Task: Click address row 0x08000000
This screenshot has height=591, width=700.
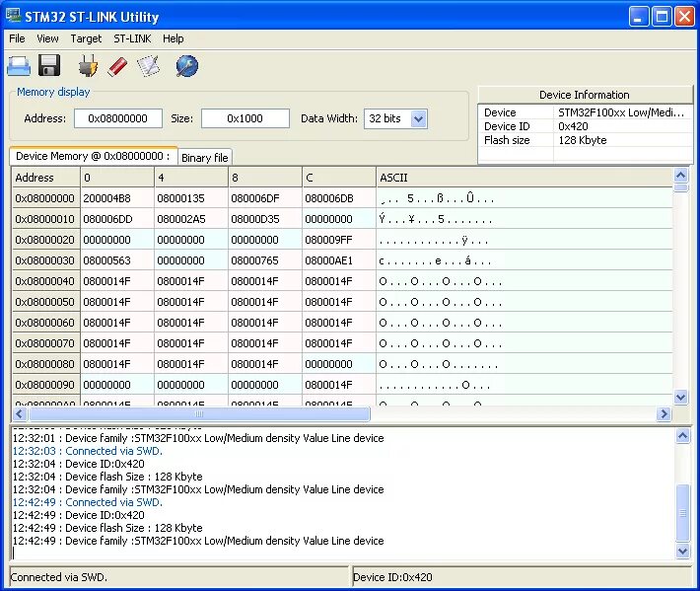Action: (44, 198)
